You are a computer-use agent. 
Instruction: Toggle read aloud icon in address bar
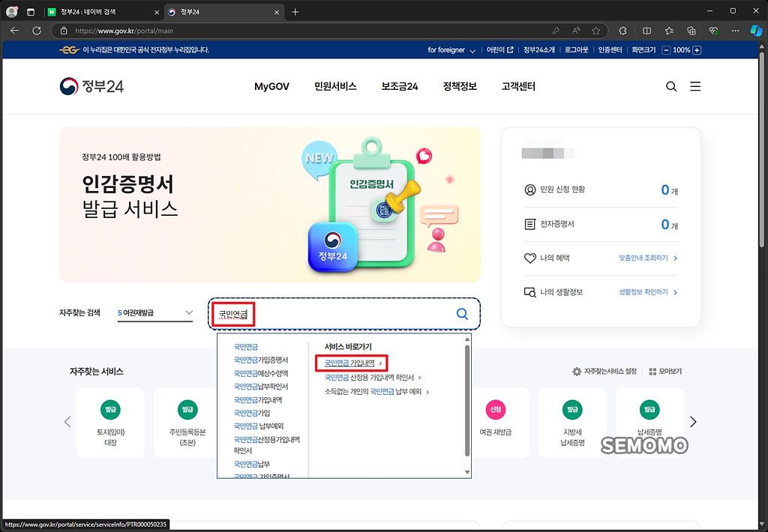(x=576, y=30)
